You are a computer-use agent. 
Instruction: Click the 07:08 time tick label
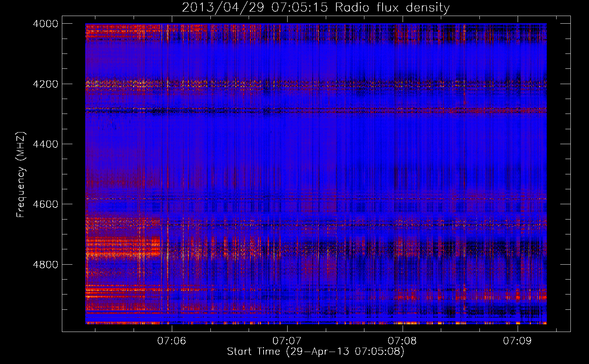[402, 341]
